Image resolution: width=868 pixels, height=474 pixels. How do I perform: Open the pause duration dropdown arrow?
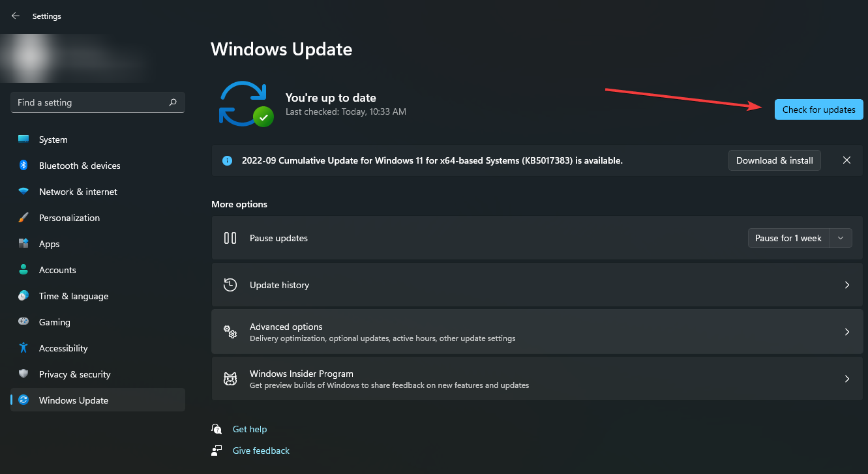pos(841,238)
